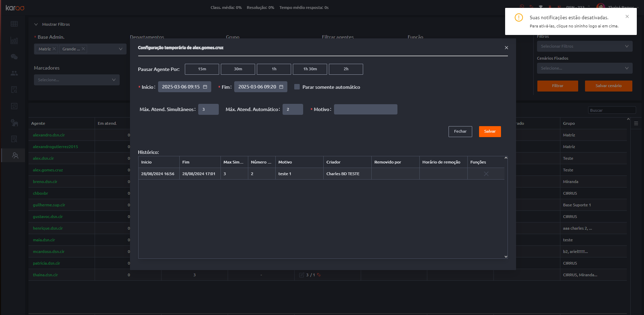Enable Parar somente automático checkbox
This screenshot has width=644, height=315.
(x=297, y=87)
